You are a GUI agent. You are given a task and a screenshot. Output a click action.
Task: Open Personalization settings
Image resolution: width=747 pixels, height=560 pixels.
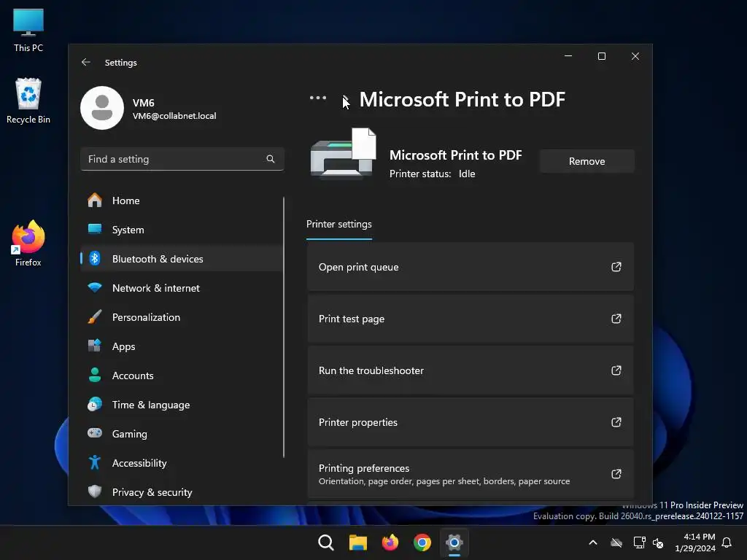tap(181, 317)
